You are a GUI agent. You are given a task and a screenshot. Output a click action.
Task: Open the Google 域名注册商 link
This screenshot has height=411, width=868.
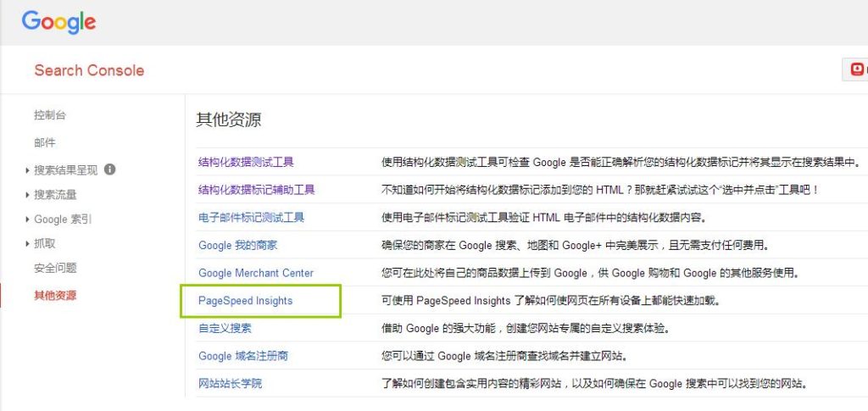point(243,356)
